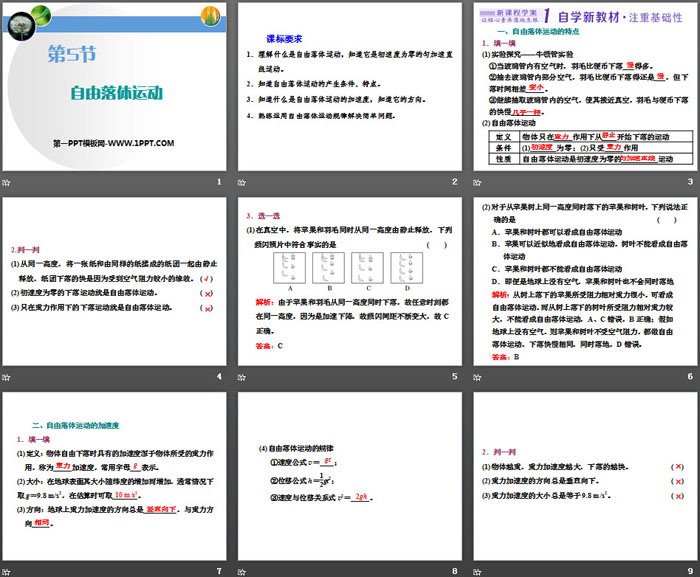
Task: Click the transition star under slide 3
Action: 478,180
